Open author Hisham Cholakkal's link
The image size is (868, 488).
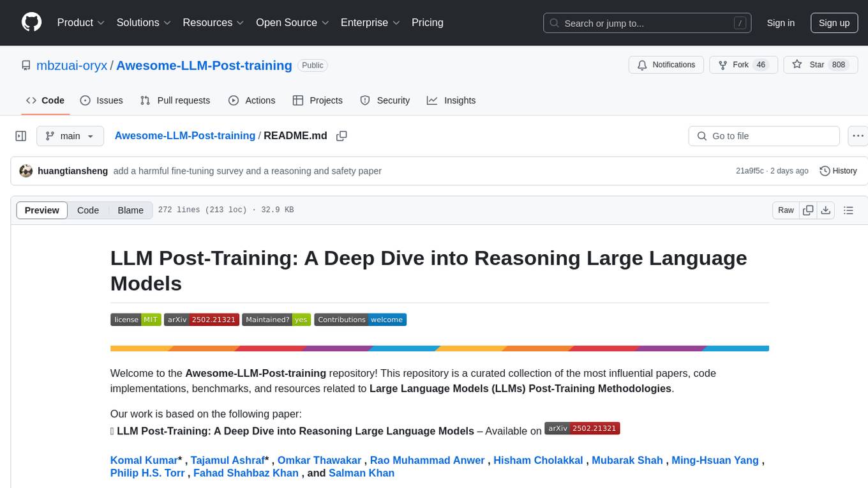[538, 460]
